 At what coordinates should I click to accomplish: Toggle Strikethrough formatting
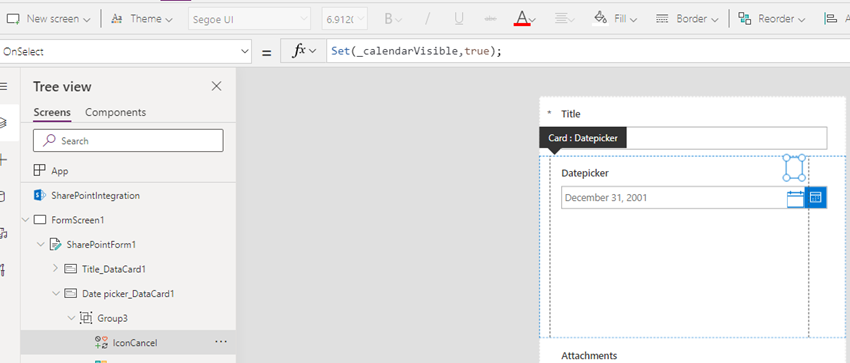[491, 19]
